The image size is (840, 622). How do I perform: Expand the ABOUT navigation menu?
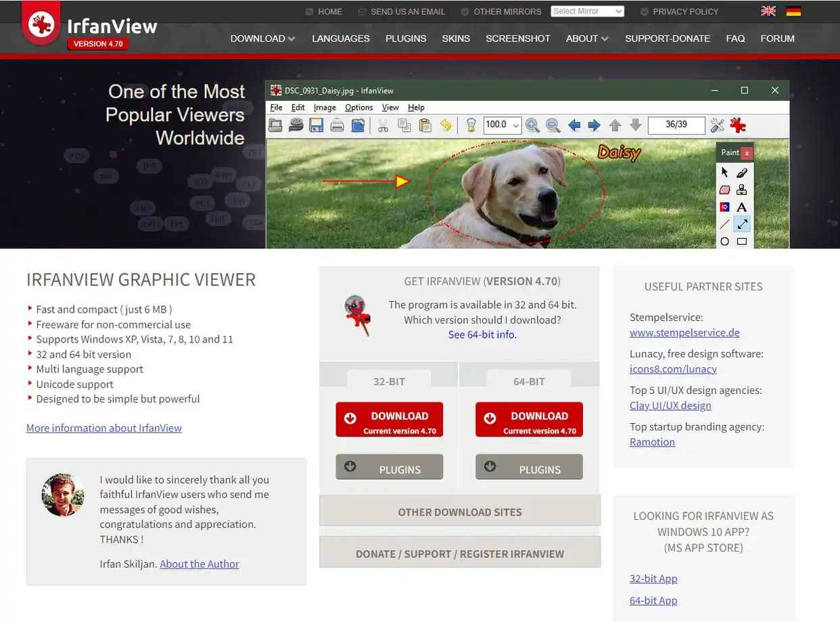[x=587, y=39]
